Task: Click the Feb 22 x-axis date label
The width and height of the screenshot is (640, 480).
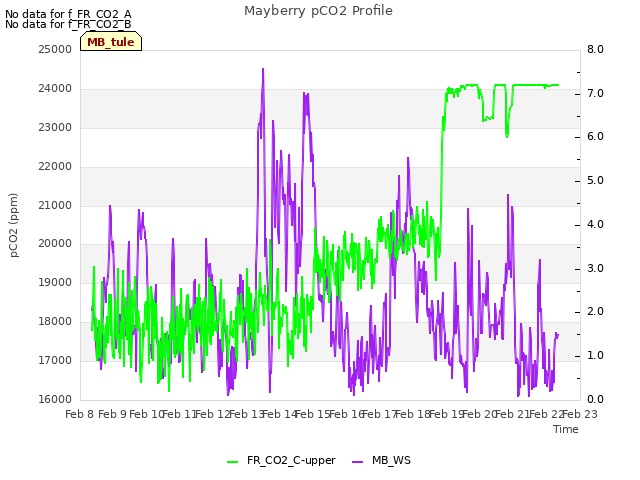Action: [546, 415]
